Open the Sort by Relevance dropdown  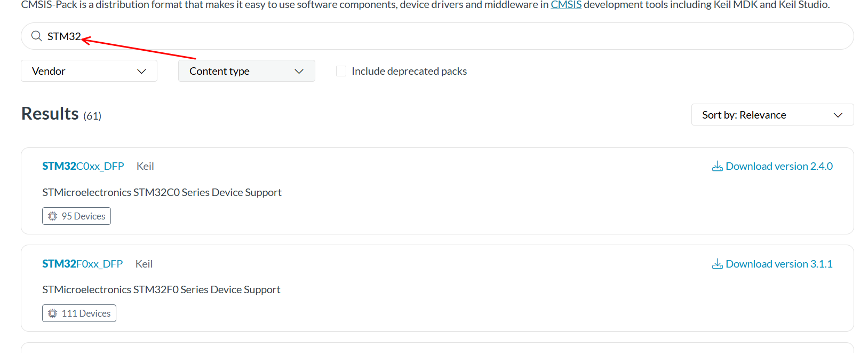coord(773,115)
